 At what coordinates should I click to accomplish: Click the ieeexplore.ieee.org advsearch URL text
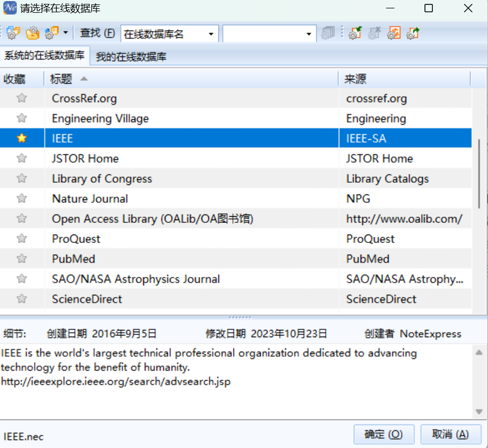116,381
